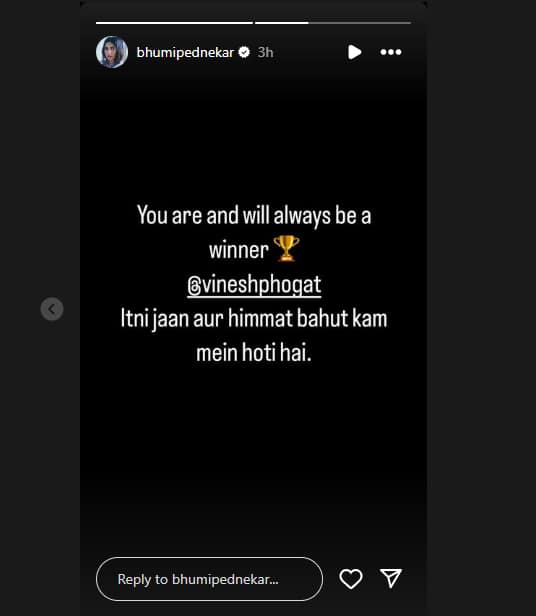Resume the story with the play button
This screenshot has height=616, width=536.
[x=354, y=52]
